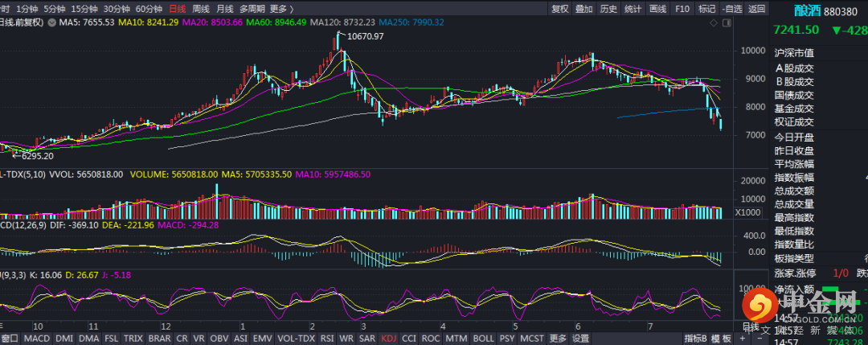Switch to the 日线 daily chart

[x=177, y=9]
